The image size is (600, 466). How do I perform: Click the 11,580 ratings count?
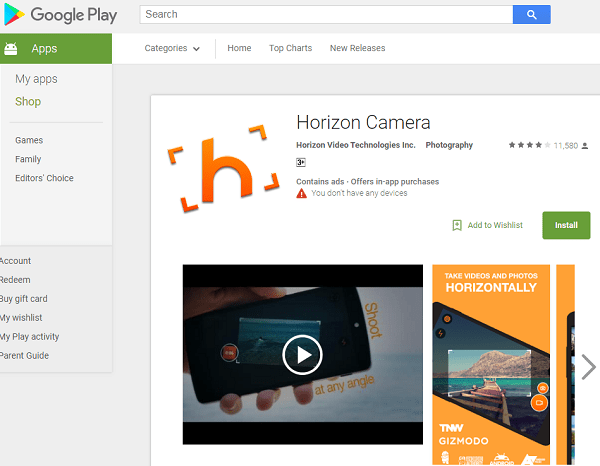point(566,145)
